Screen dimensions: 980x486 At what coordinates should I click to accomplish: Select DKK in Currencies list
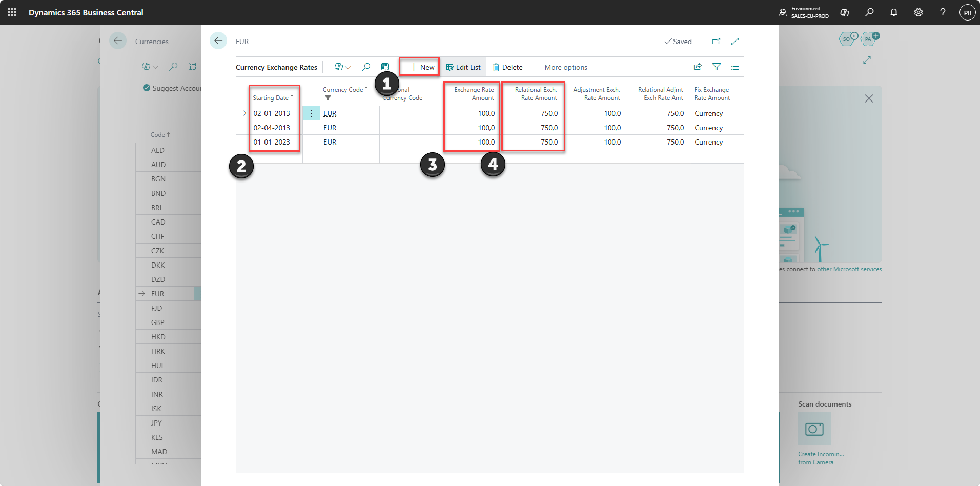coord(158,265)
